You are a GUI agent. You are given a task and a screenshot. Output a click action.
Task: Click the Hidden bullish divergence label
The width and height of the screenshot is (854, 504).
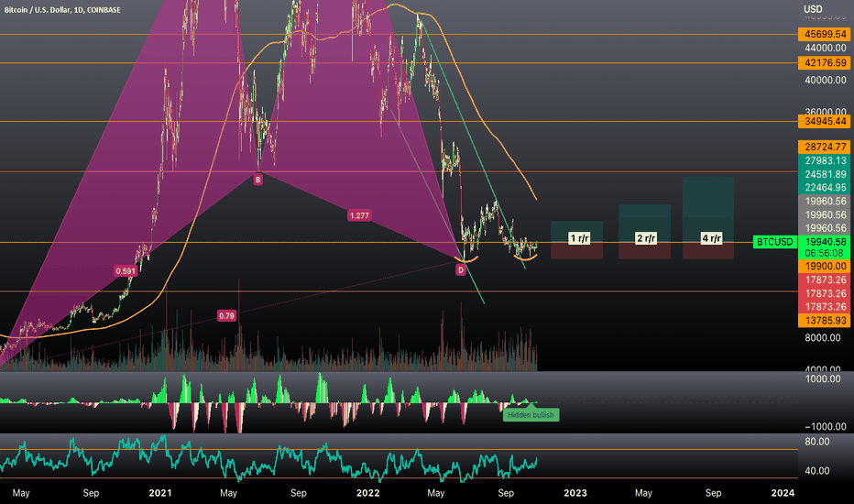coord(531,415)
